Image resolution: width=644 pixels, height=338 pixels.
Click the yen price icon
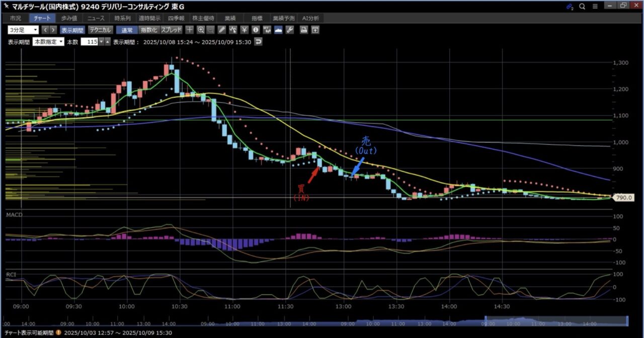pos(245,30)
